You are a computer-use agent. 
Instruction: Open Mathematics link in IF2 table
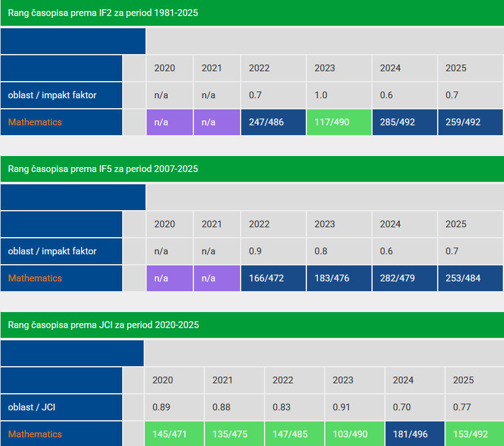35,122
